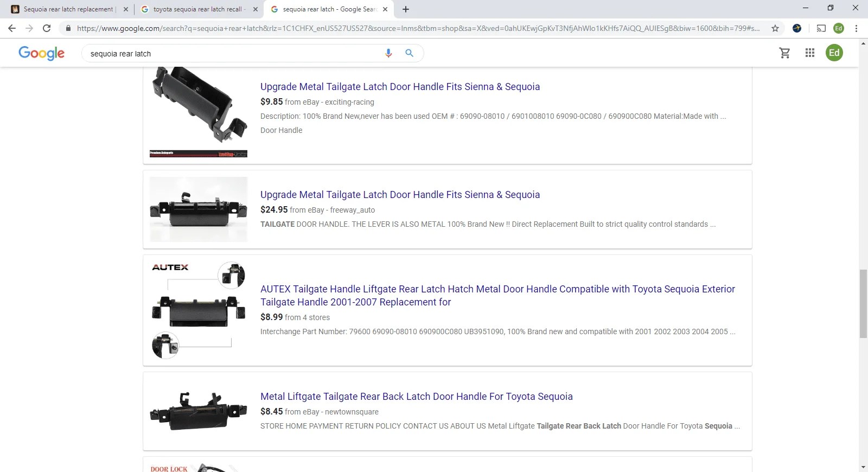Click the 'Interchange Part Number' description line
The width and height of the screenshot is (868, 472).
tap(498, 331)
